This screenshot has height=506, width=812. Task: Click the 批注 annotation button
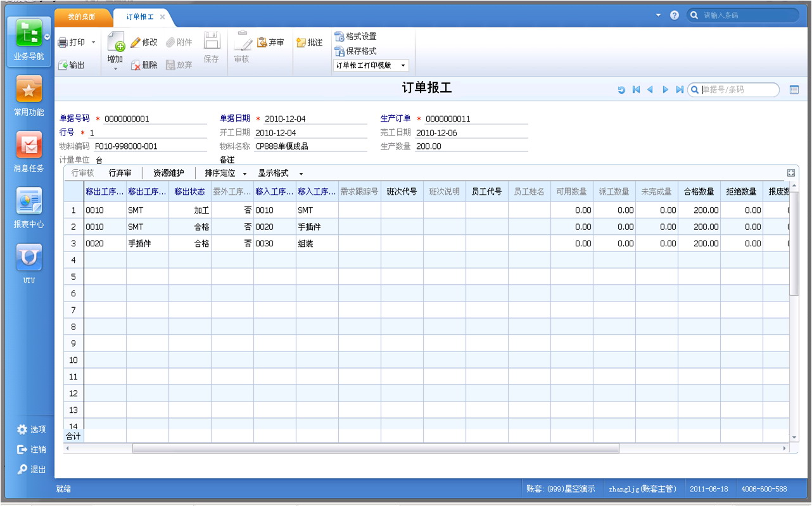click(x=310, y=42)
